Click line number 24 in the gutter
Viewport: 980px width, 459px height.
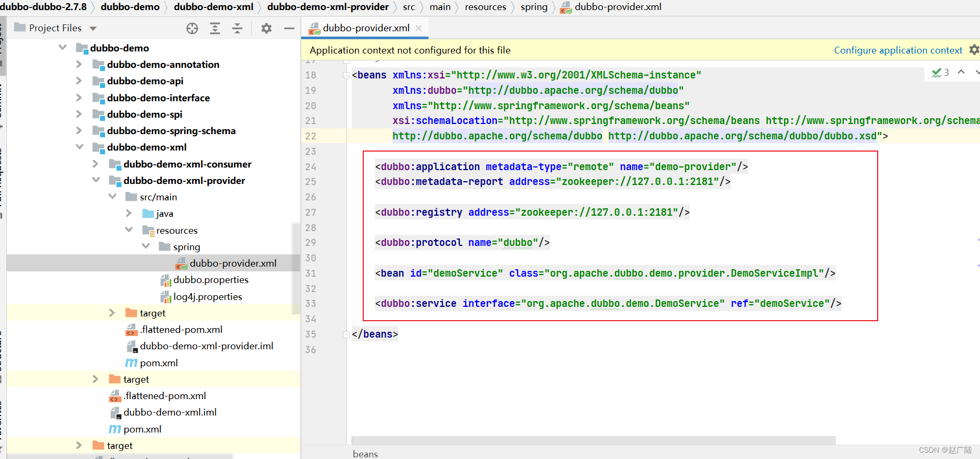(x=311, y=167)
